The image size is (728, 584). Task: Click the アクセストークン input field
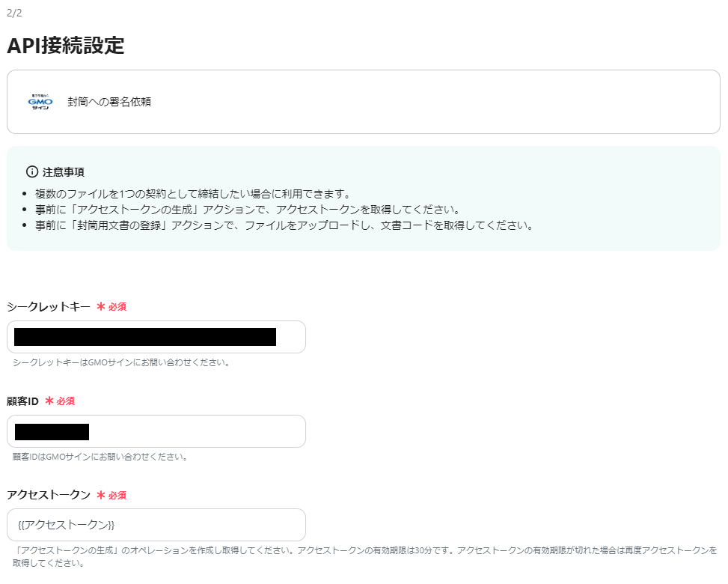point(156,525)
